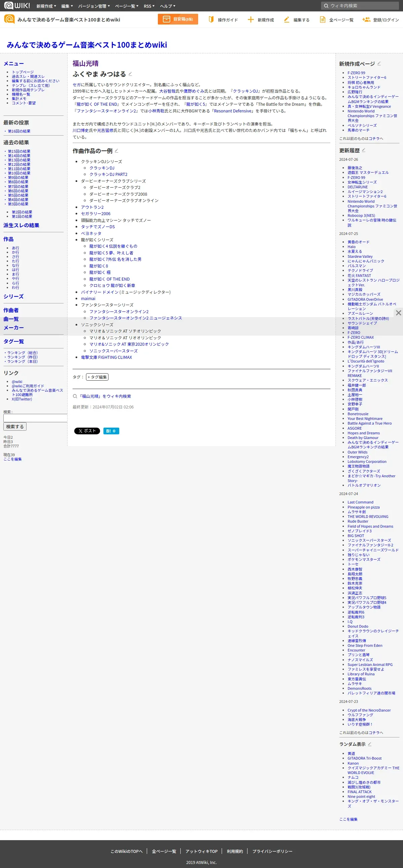Image resolution: width=403 pixels, height=868 pixels.
Task: Open コメント･要望 menu item
Action: point(24,103)
